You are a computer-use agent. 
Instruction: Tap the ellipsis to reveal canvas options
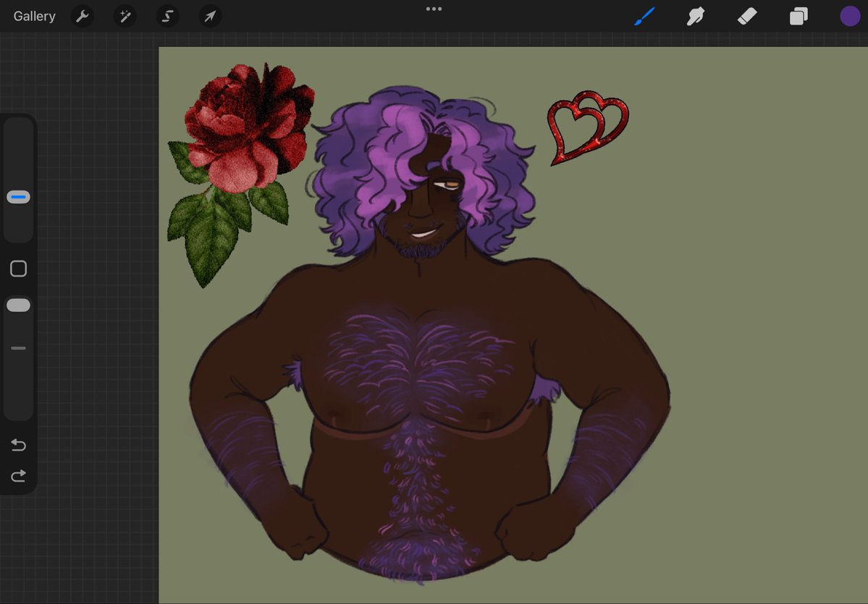pos(434,9)
